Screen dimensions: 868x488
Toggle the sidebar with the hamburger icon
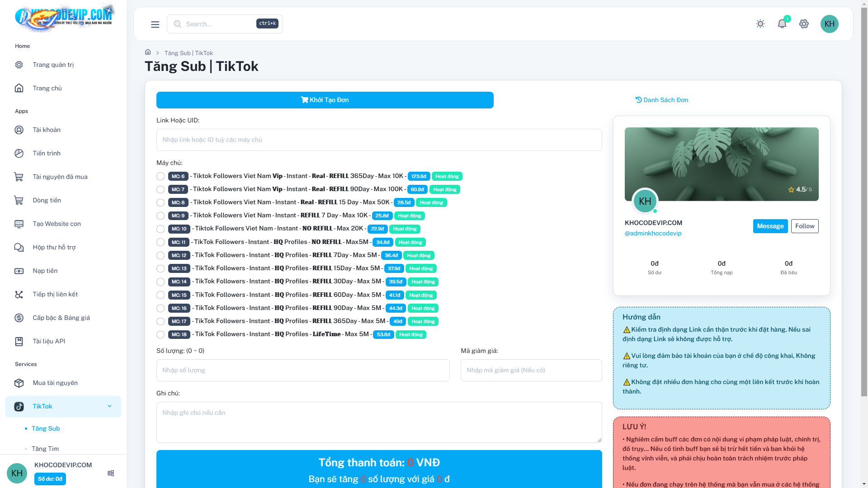tap(155, 24)
